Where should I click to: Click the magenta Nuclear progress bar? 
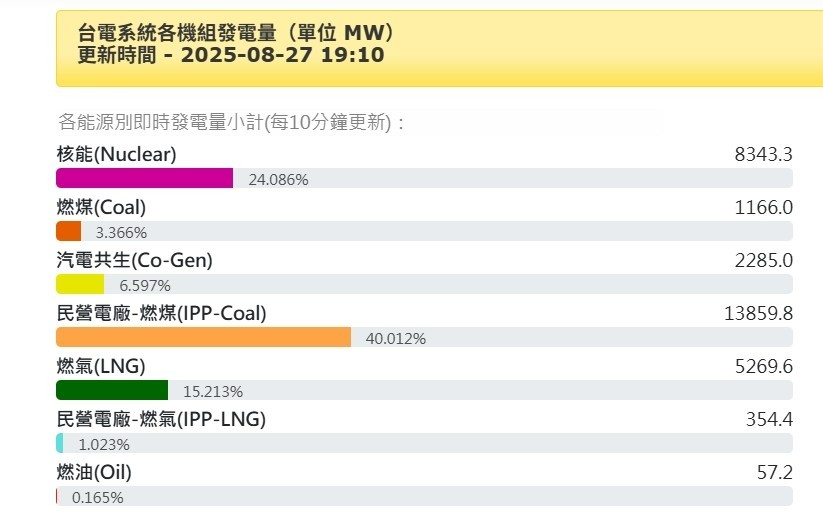tap(144, 178)
